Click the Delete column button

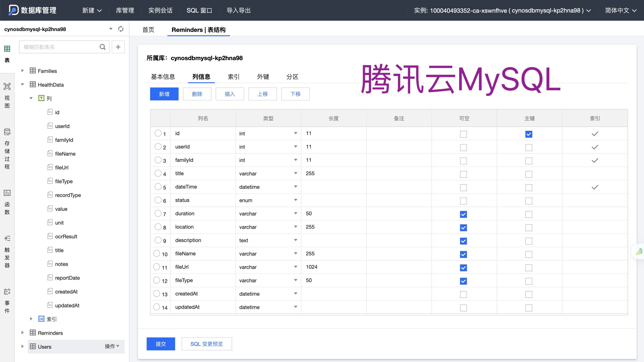[x=197, y=94]
